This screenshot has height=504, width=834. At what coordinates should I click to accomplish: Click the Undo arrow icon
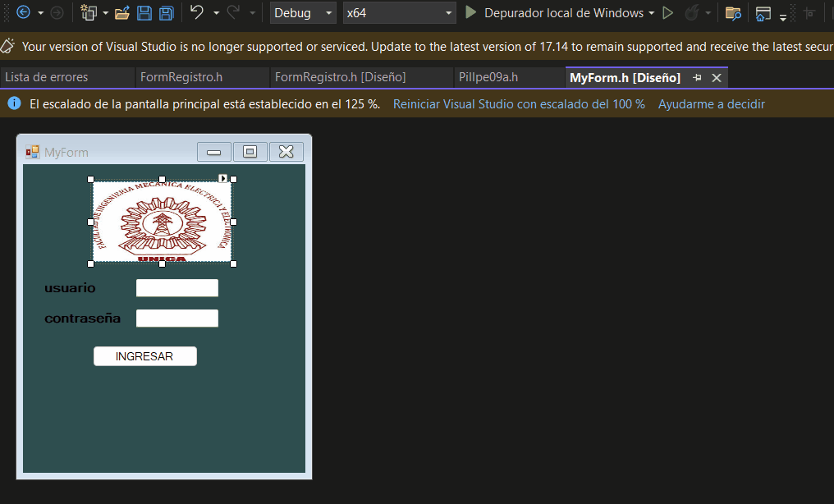197,12
